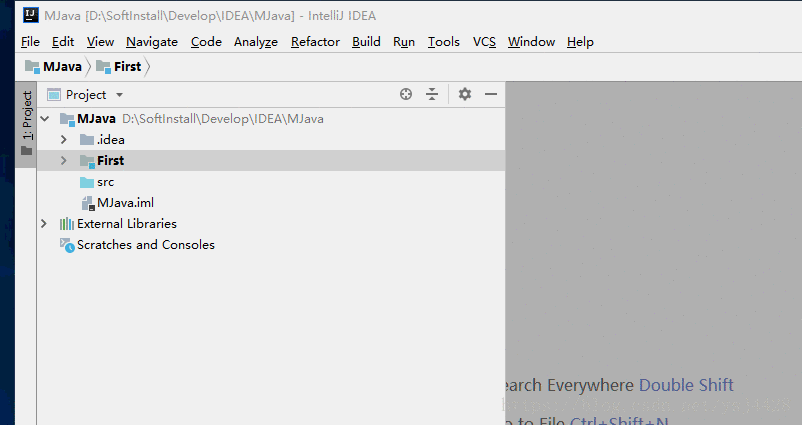Click the MJava.iml file icon
Viewport: 802px width, 425px height.
tap(88, 203)
